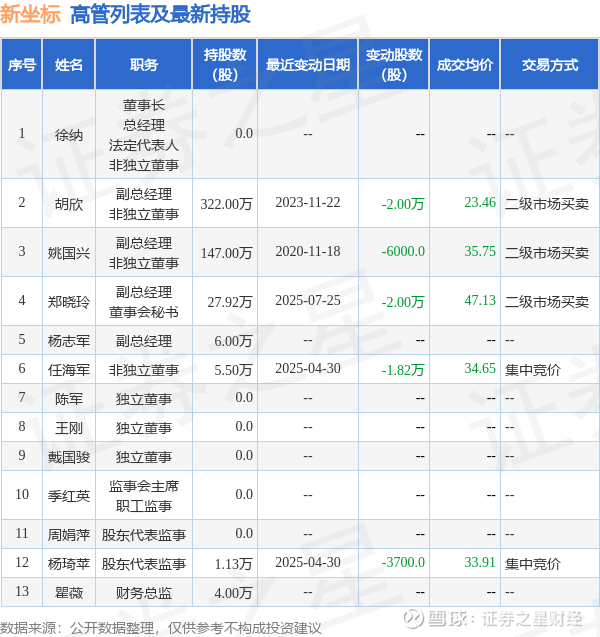The width and height of the screenshot is (600, 637).
Task: Select the 交易方式 column header
Action: (550, 64)
